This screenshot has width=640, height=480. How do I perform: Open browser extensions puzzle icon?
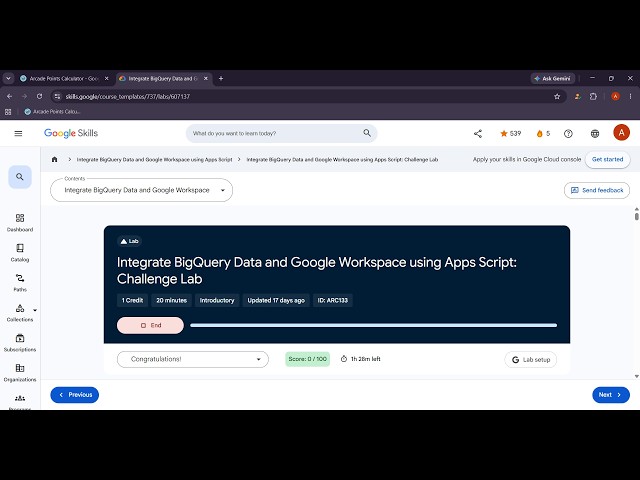point(593,96)
